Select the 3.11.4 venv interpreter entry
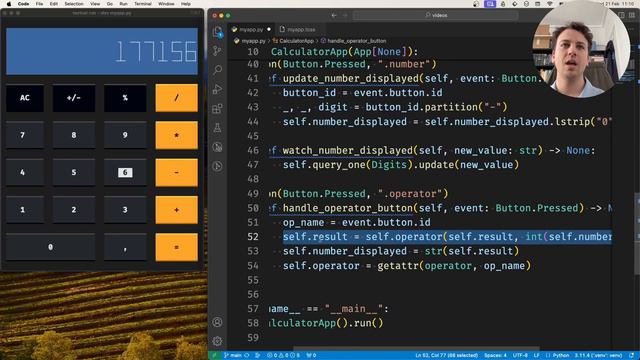This screenshot has width=640, height=360. click(598, 356)
